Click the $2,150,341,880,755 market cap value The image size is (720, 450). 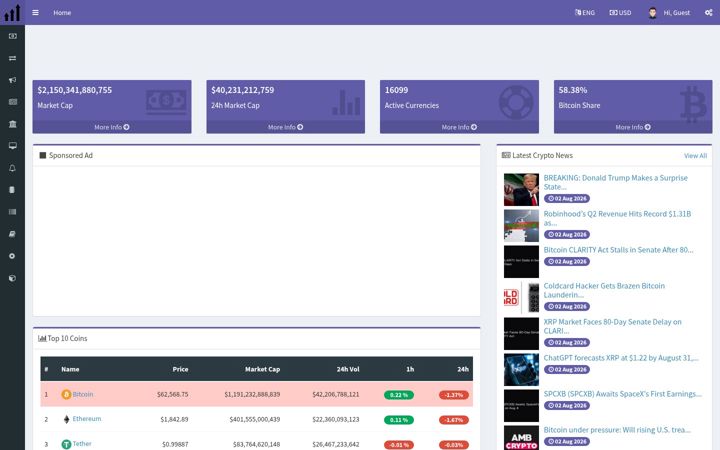click(74, 90)
